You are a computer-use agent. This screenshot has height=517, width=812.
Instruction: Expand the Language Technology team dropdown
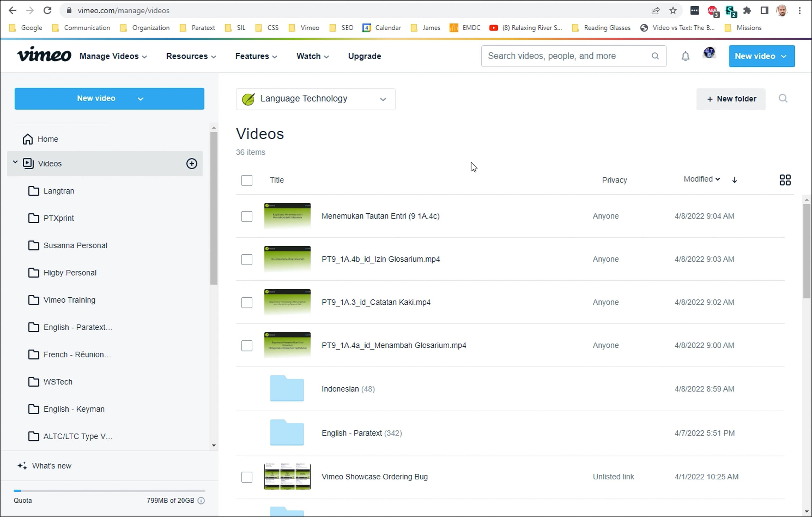coord(315,99)
